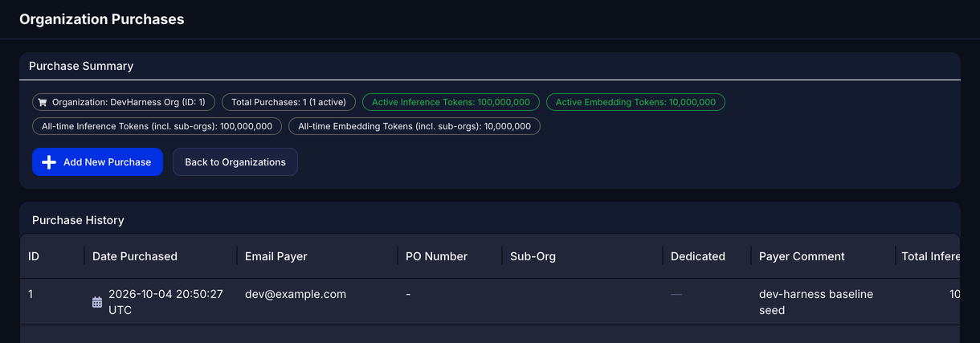980x343 pixels.
Task: Click the Active Inference Tokens: 100,000,000 chip
Action: pos(451,102)
